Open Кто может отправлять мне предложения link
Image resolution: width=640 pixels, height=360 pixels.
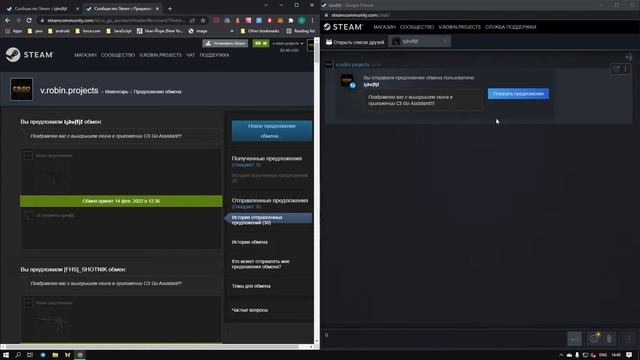point(260,264)
